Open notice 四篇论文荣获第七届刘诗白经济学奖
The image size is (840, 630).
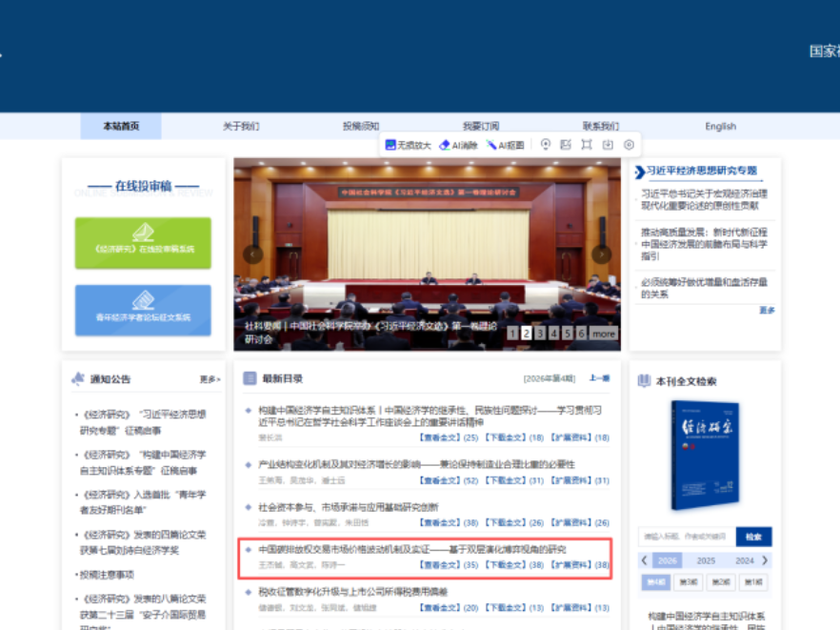point(143,542)
